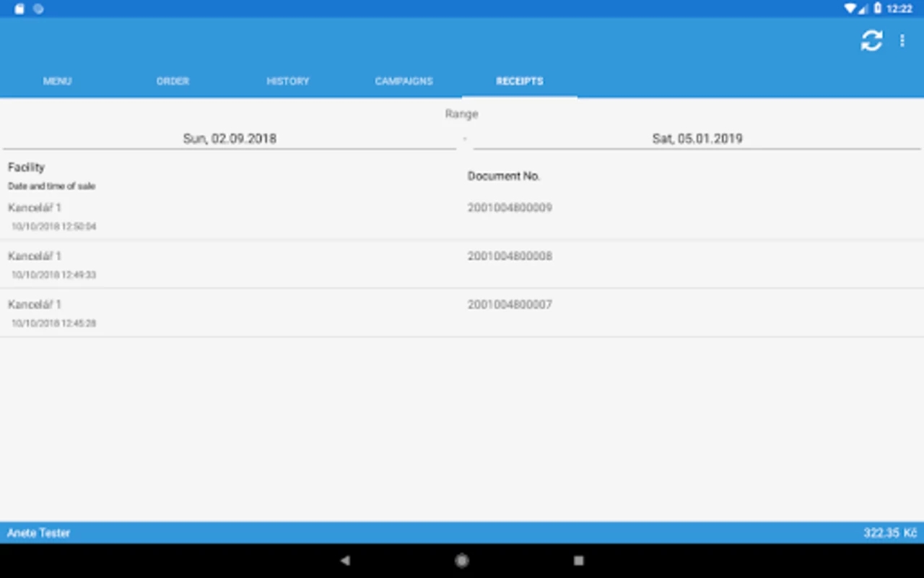Open the three-dot overflow menu
Image resolution: width=924 pixels, height=578 pixels.
pos(902,41)
